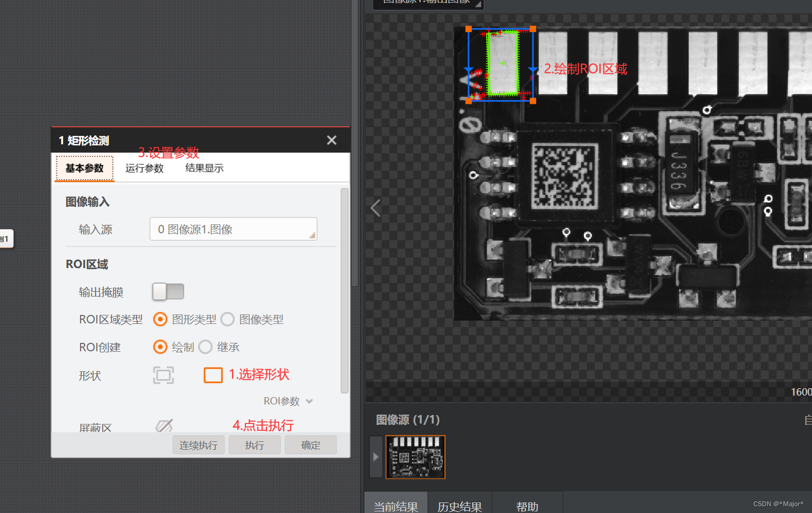
Task: Choose the orange rectangle ROI shape icon
Action: [213, 375]
